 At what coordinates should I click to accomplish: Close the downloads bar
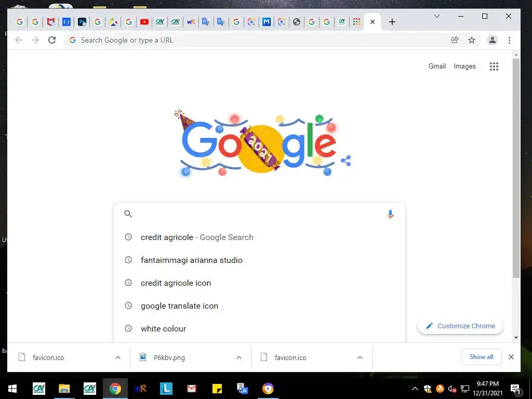point(511,357)
